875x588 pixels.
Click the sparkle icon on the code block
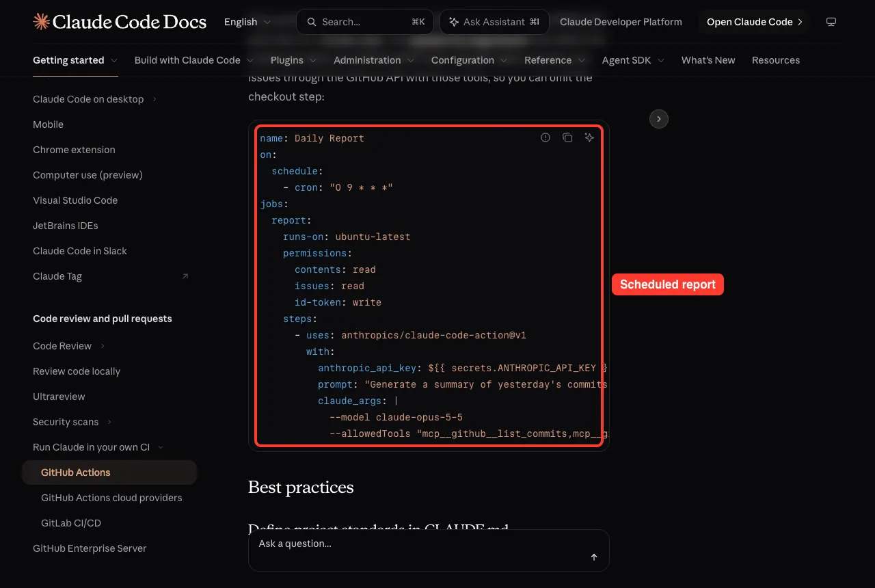pos(589,137)
